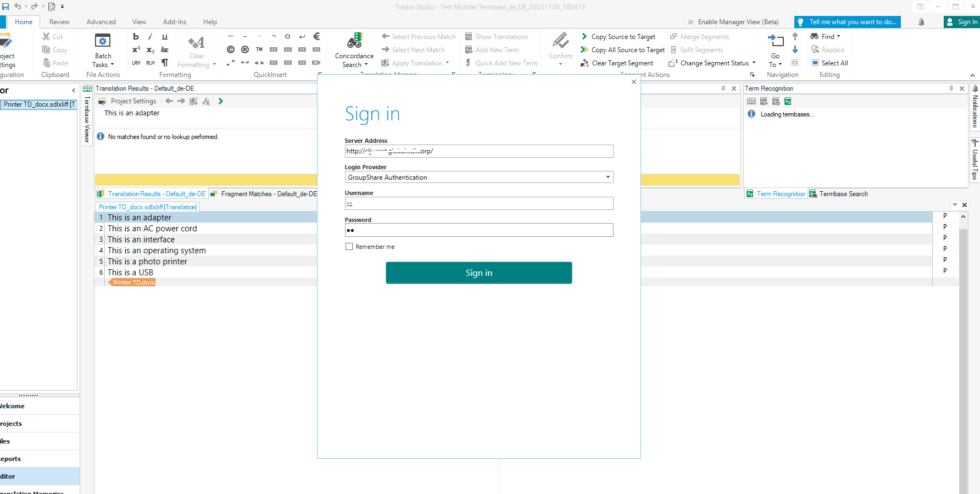Show the paragraph marks icon

pos(165,63)
